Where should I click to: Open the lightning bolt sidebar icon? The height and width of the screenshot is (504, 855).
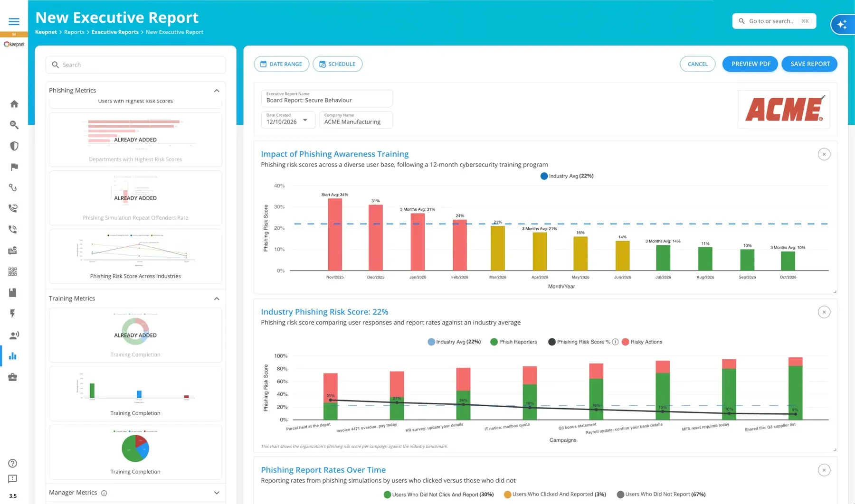(13, 314)
